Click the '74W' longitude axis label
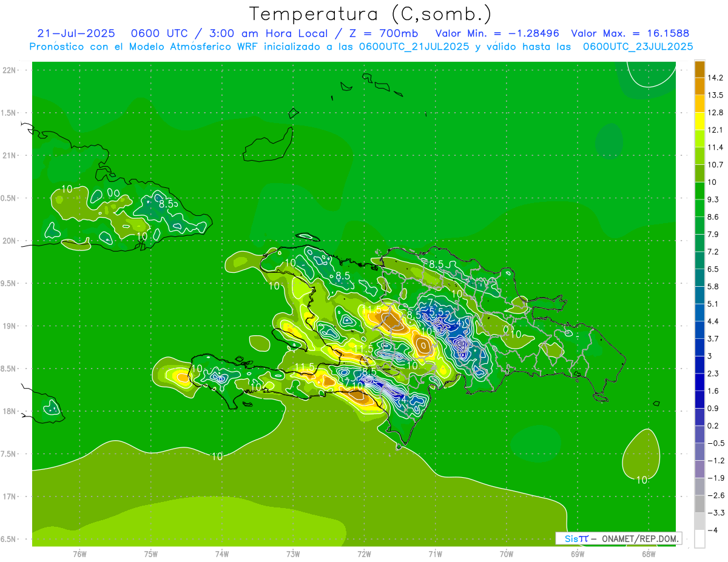Image resolution: width=728 pixels, height=562 pixels. pos(222,554)
